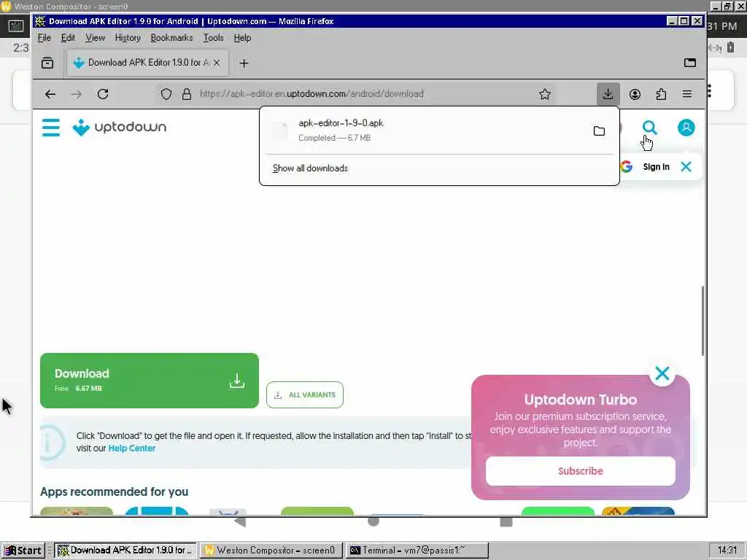Open the Firefox account icon
Screen dimensions: 747x560
635,94
